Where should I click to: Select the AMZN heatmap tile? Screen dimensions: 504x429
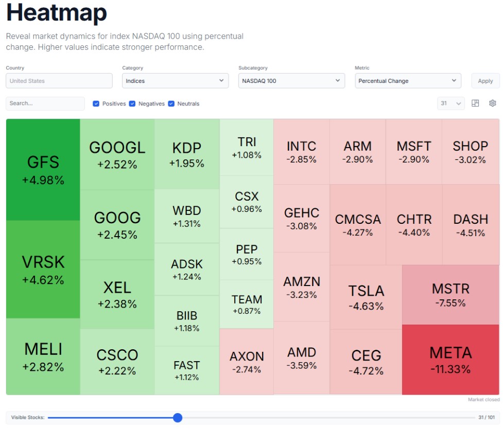301,287
